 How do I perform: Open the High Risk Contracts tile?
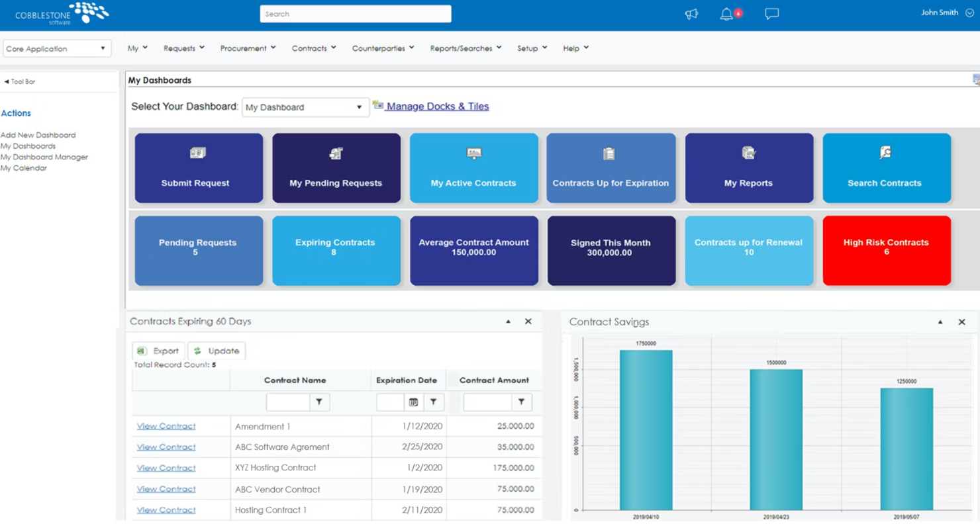pos(886,250)
